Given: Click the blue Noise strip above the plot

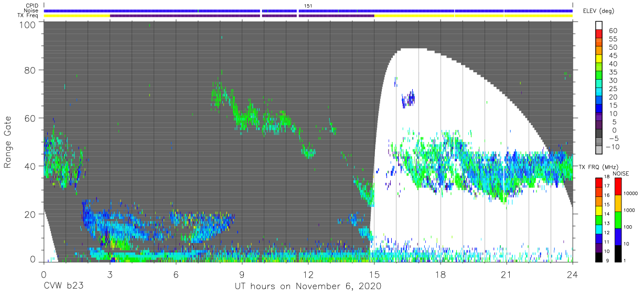Looking at the screenshot, I should pyautogui.click(x=308, y=10).
